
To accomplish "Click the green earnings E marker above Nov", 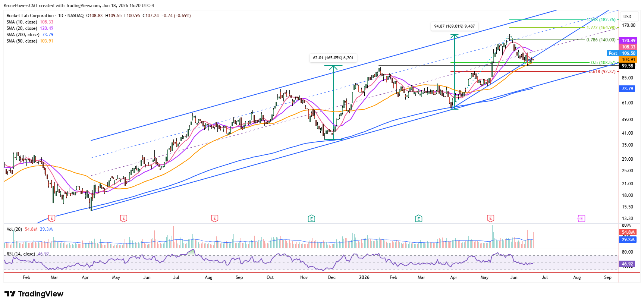I will coord(311,218).
